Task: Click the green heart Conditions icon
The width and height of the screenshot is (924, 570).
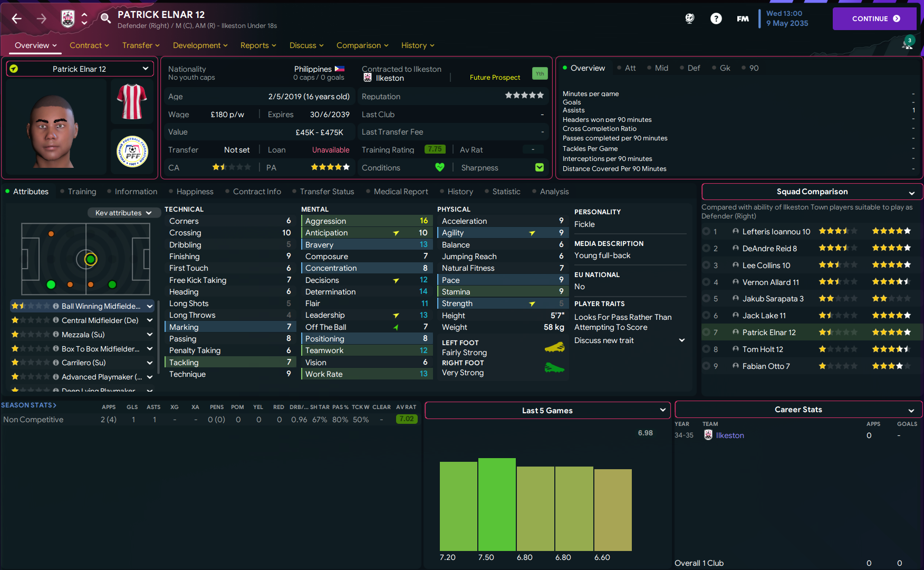Action: (440, 167)
